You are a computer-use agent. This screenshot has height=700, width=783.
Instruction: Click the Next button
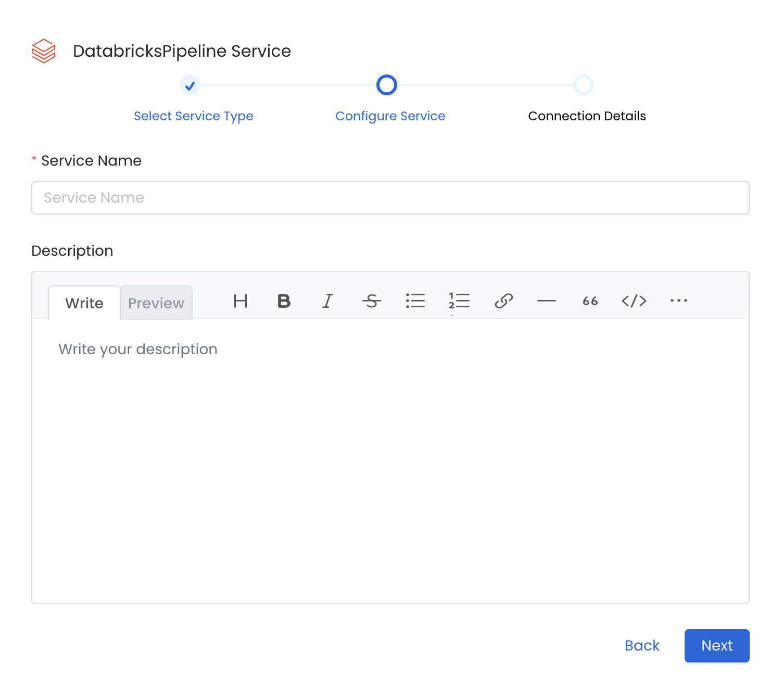coord(717,646)
